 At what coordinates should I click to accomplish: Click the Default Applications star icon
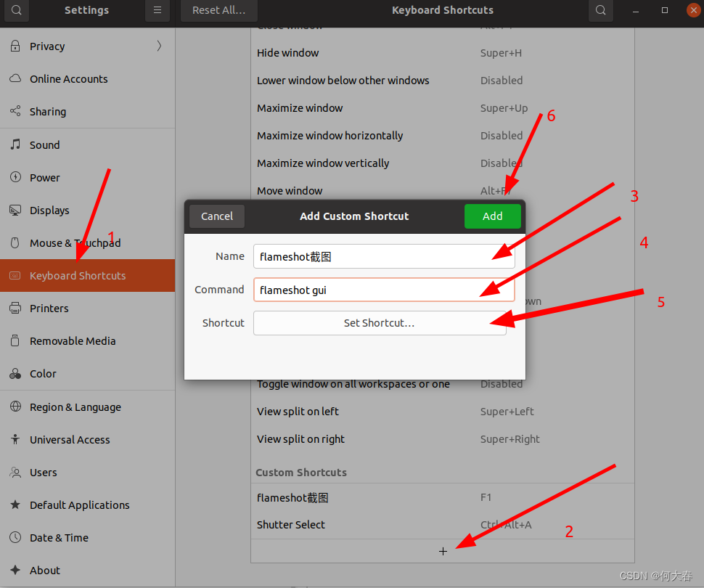click(x=15, y=505)
